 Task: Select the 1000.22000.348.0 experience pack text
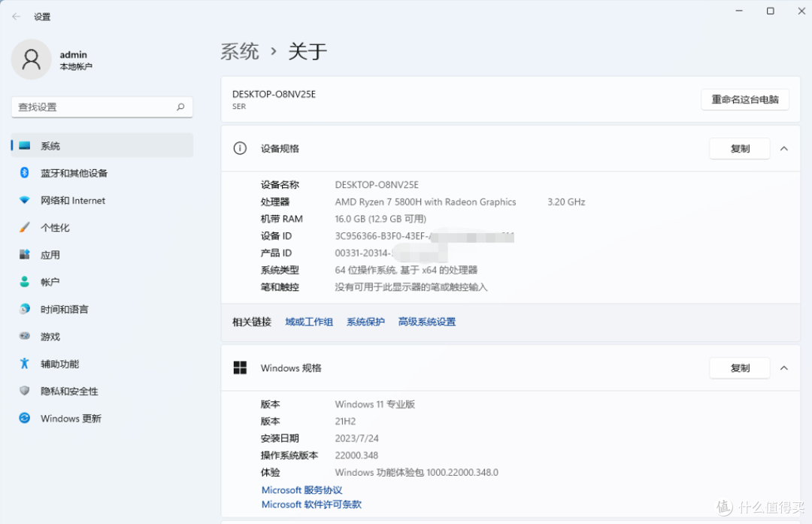(x=417, y=472)
